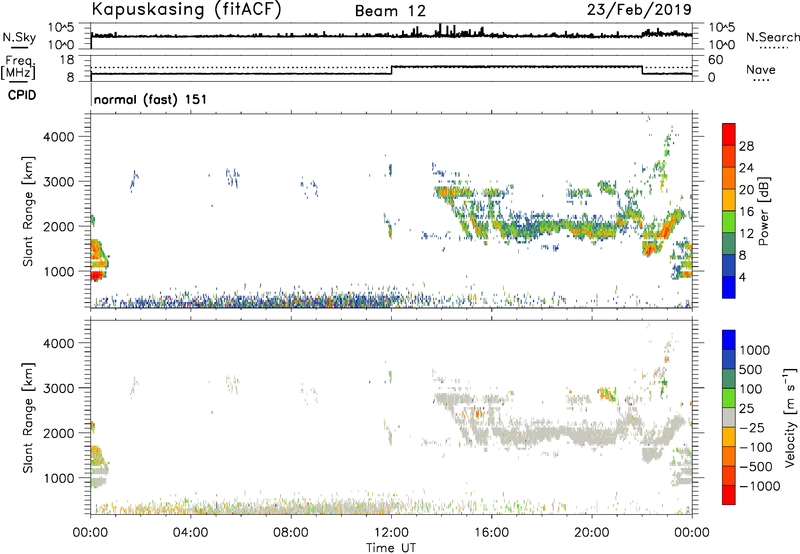Click the '12:00' time axis label
Screen dimensions: 800x554
coord(391,532)
